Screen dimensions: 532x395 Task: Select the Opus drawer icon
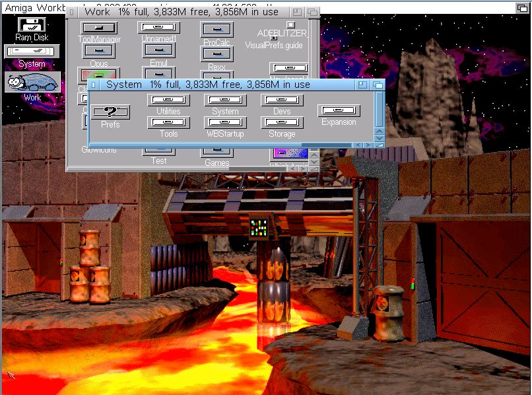coord(99,51)
